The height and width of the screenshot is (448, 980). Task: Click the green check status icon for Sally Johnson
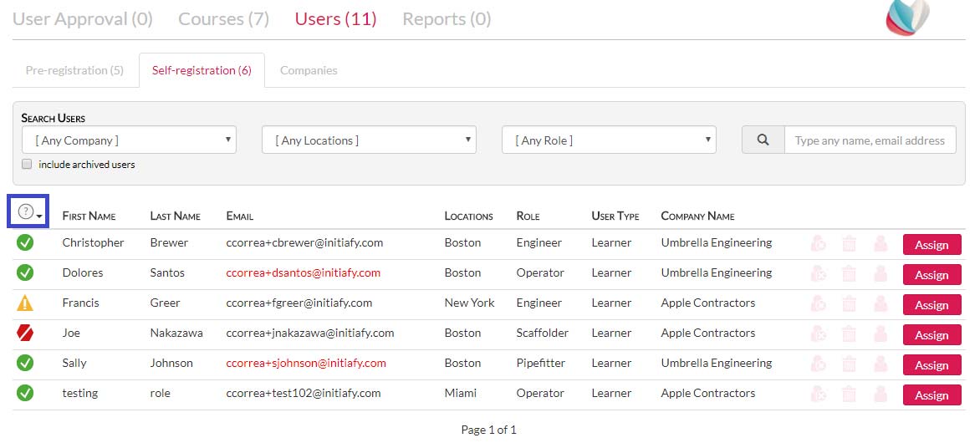[x=25, y=363]
